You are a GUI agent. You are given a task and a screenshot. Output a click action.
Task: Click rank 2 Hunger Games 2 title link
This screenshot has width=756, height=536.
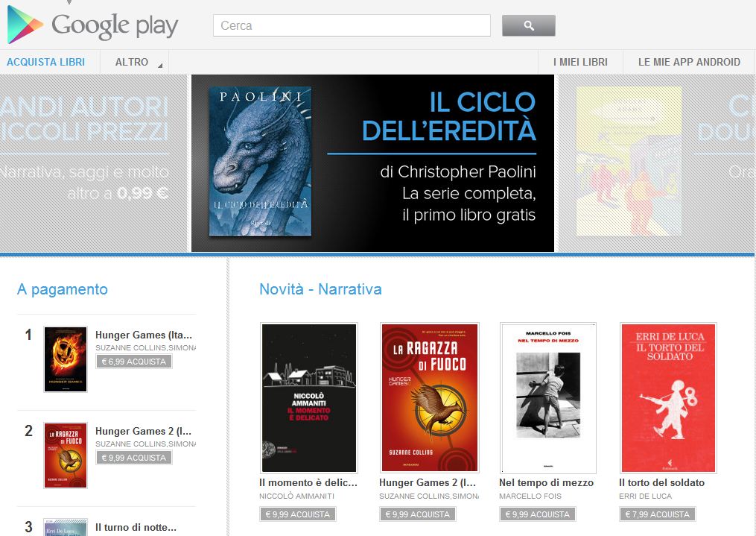click(x=144, y=431)
